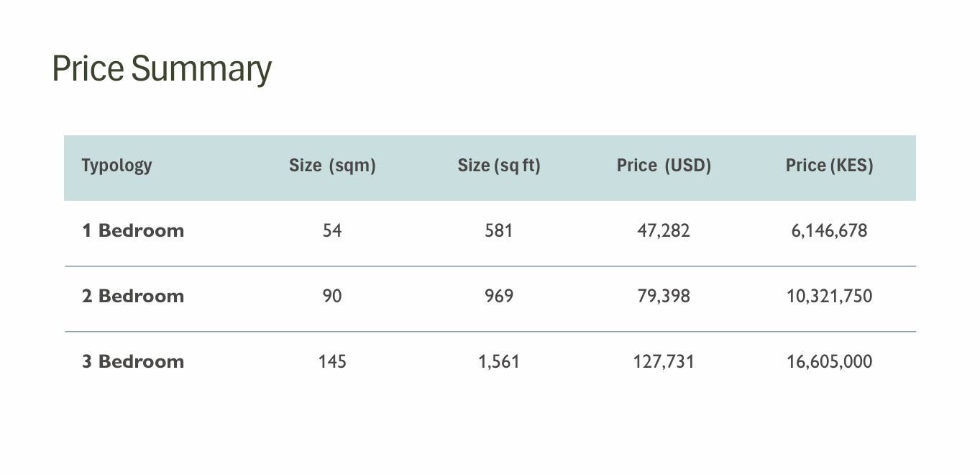Click the Size (sqm) column header
Screen dimensions: 980x475
[x=332, y=166]
